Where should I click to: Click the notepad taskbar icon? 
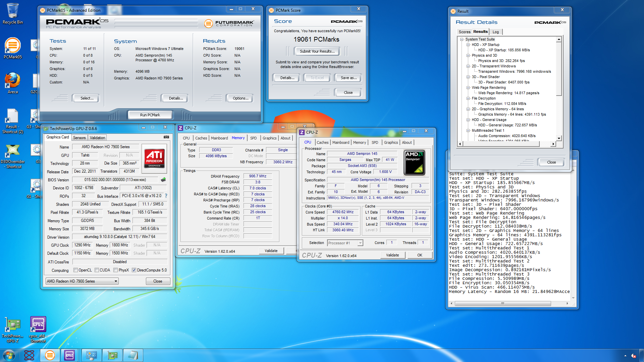[133, 355]
